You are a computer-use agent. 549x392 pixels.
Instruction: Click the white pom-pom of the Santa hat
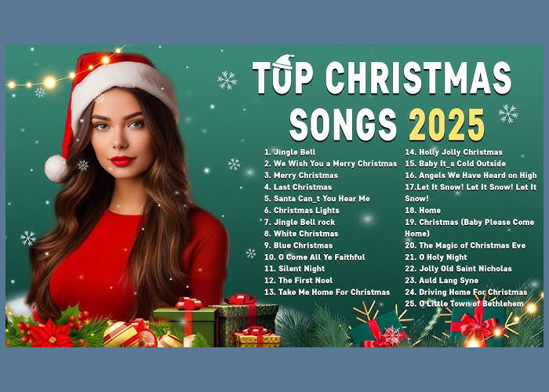coord(56,169)
